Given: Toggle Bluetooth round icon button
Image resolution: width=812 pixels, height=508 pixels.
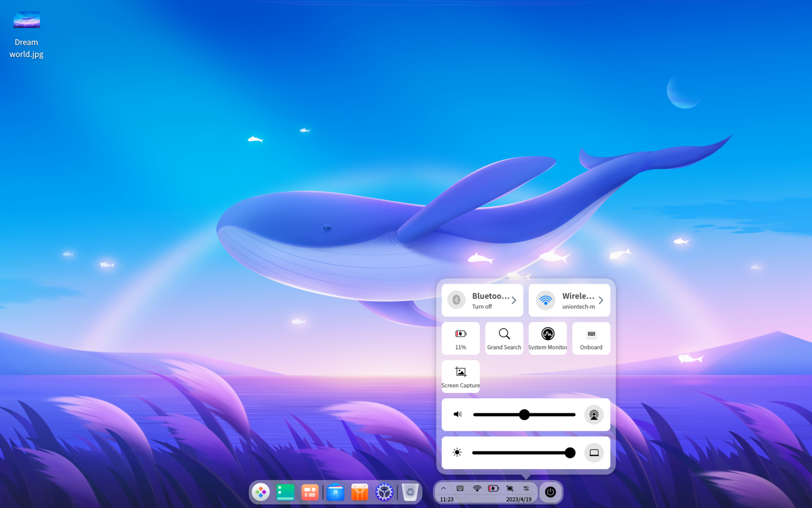Looking at the screenshot, I should coord(456,300).
